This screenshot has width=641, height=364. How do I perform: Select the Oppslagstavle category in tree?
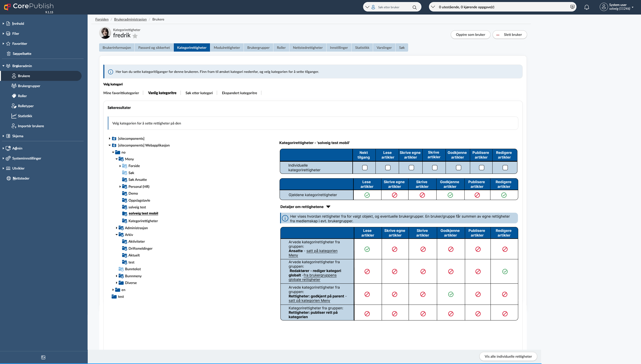click(x=139, y=200)
